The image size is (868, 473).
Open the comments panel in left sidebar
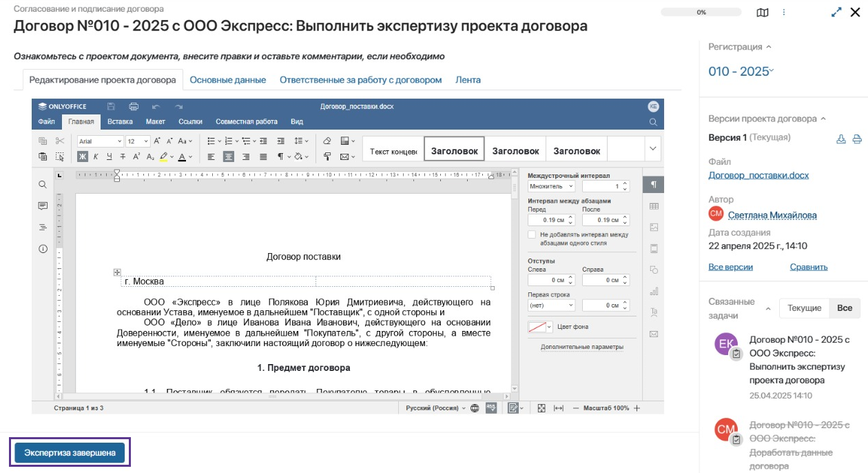click(43, 206)
